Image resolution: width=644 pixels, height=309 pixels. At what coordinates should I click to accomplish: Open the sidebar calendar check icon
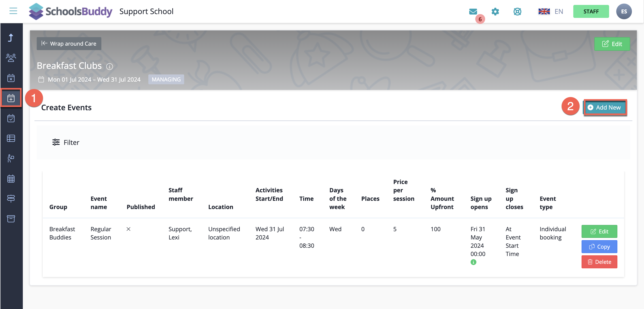point(11,118)
